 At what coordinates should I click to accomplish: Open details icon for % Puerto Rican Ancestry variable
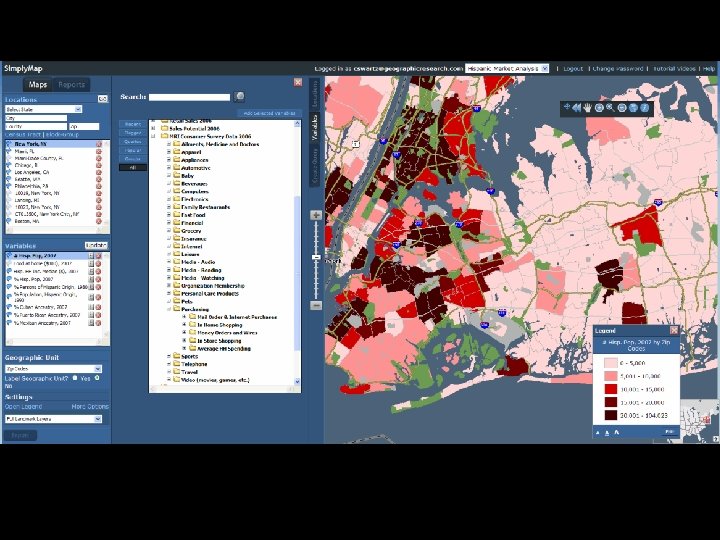tap(91, 315)
